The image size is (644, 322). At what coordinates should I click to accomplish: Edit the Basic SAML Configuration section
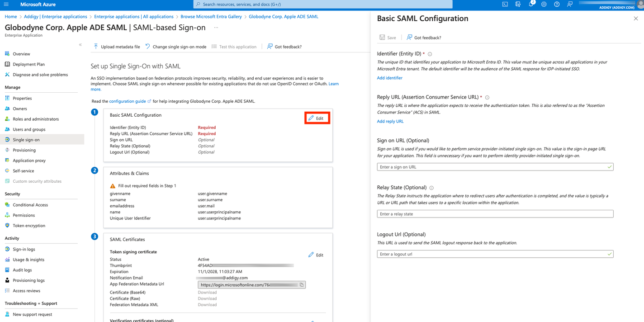click(x=316, y=118)
